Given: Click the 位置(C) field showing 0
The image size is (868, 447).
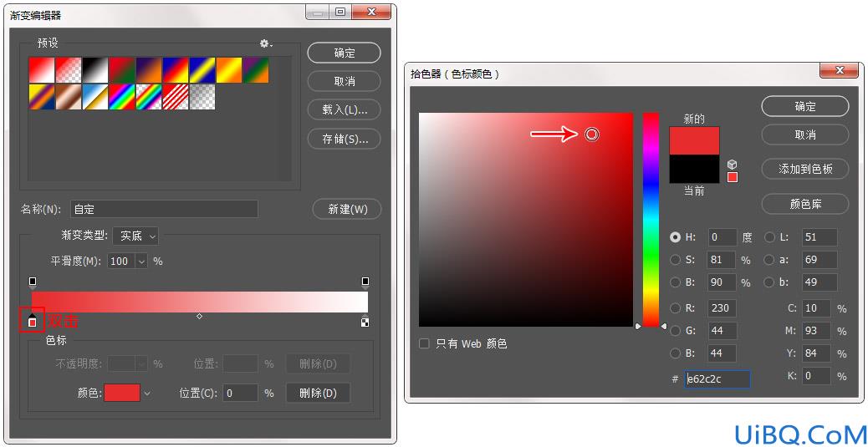Looking at the screenshot, I should [240, 394].
